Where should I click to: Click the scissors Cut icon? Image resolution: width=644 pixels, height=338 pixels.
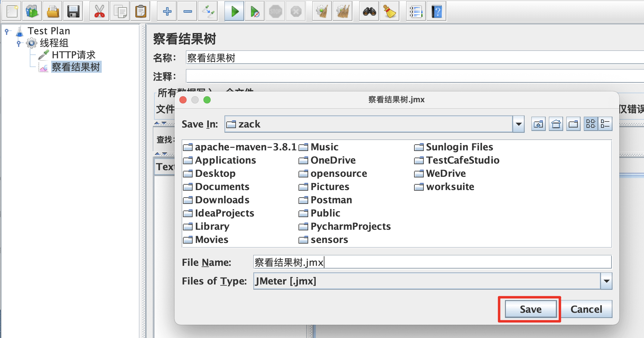pyautogui.click(x=99, y=12)
